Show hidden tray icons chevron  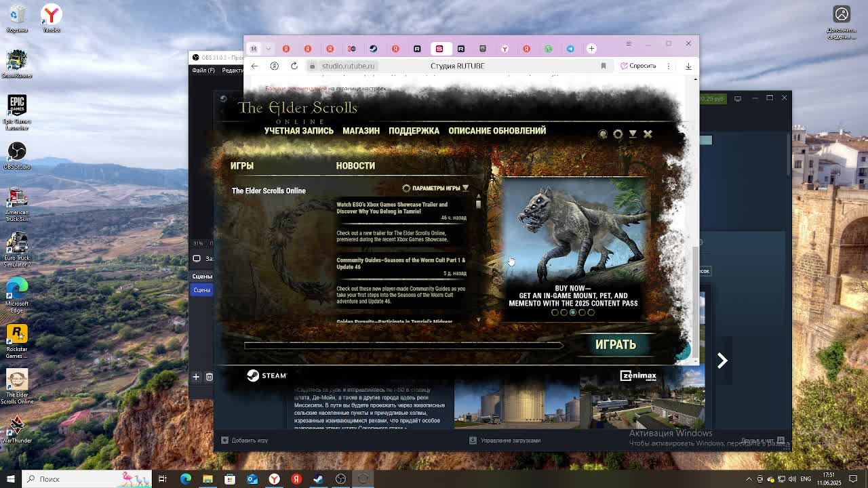point(749,479)
